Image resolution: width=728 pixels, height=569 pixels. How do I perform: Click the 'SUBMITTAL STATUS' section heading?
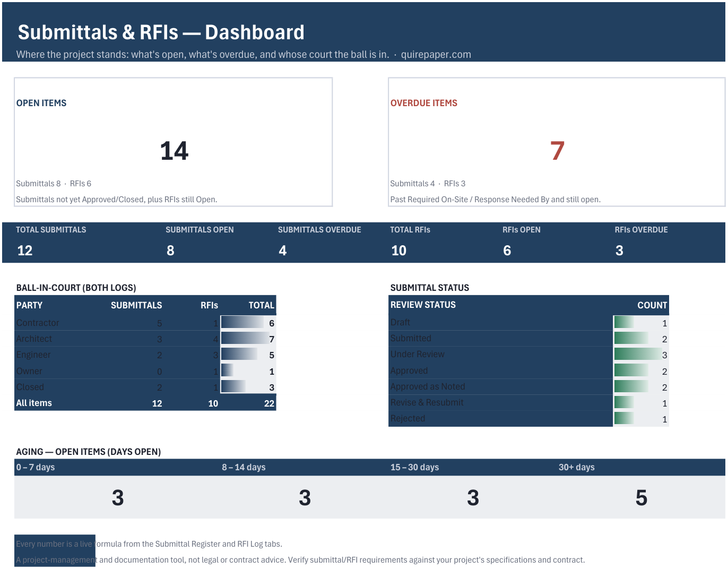pyautogui.click(x=430, y=288)
